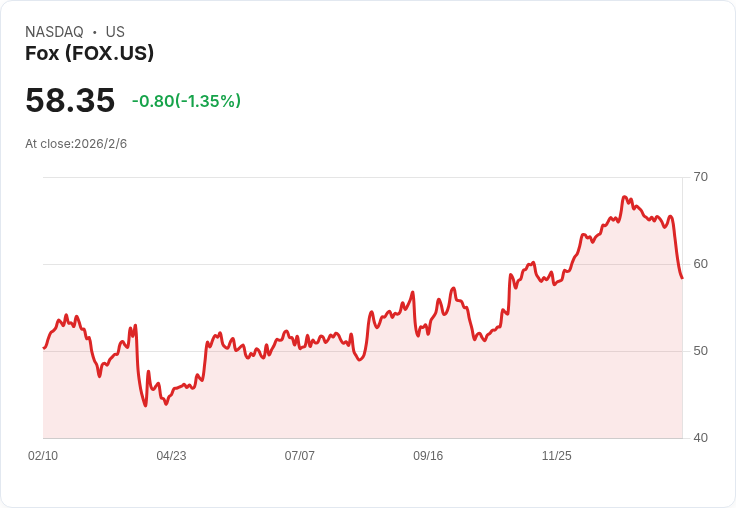This screenshot has width=736, height=508.
Task: Click the NASDAQ exchange label
Action: click(x=54, y=32)
